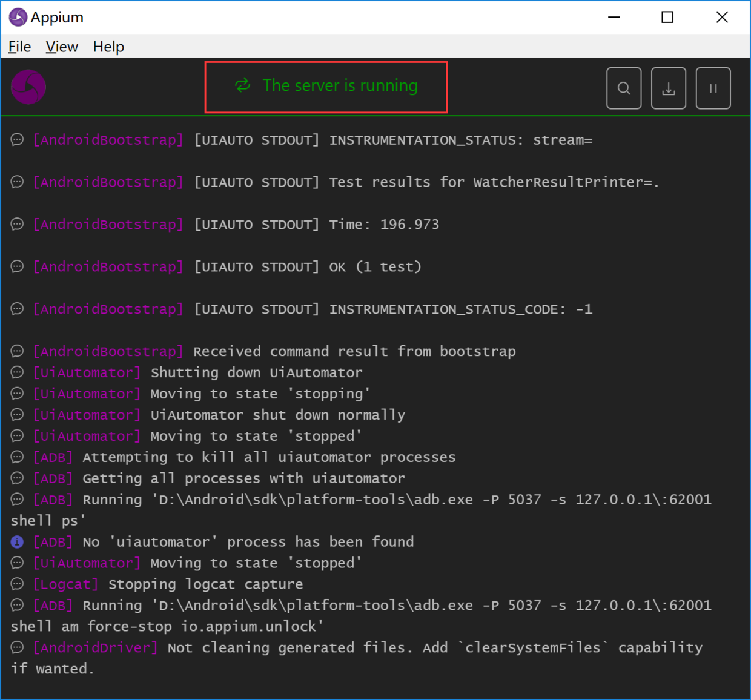Click the bubble icon beside 'Time: 196.973' line

click(x=17, y=225)
